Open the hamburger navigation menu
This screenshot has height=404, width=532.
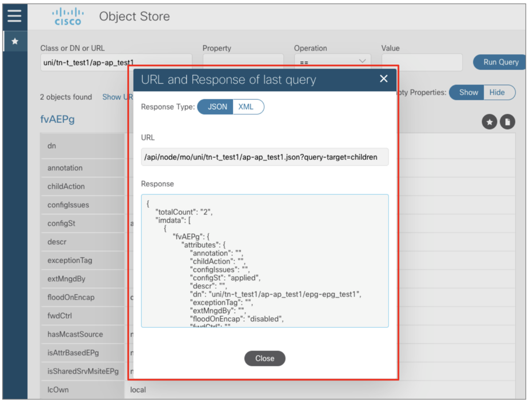coord(15,16)
